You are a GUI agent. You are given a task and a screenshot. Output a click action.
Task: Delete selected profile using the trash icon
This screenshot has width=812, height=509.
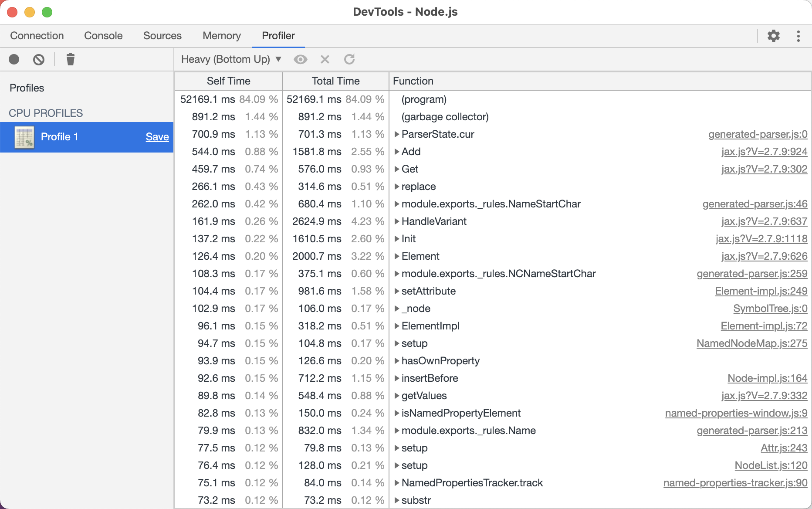71,59
